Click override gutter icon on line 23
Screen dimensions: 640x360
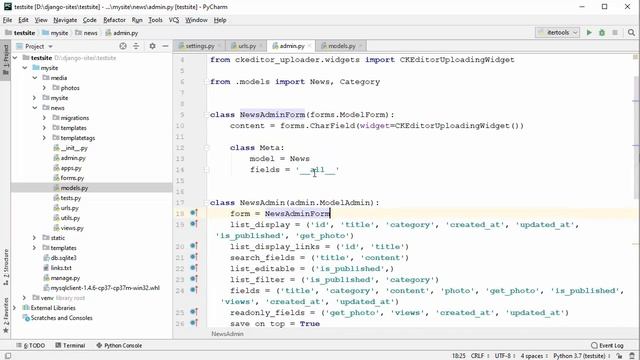point(194,279)
